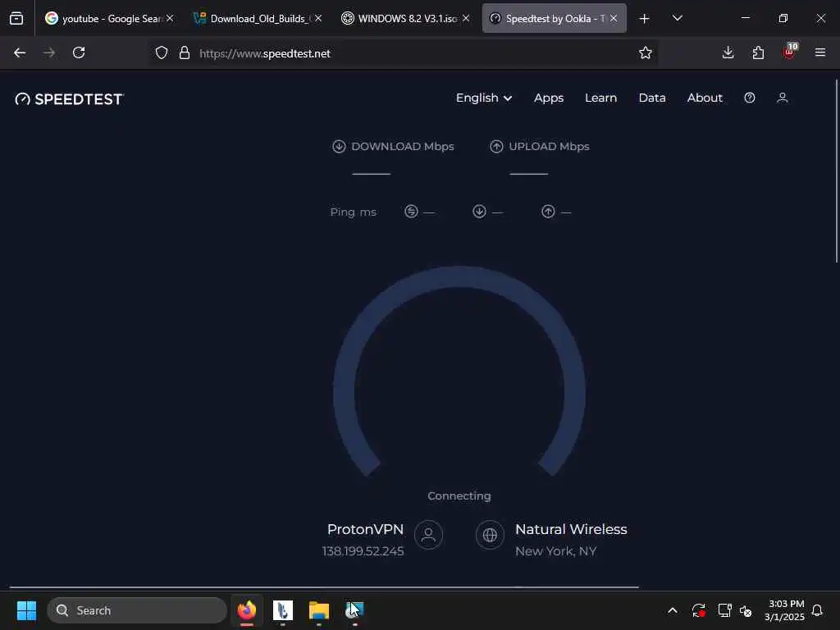Screen dimensions: 840x630
Task: Open Firefox from the taskbar
Action: coord(246,610)
